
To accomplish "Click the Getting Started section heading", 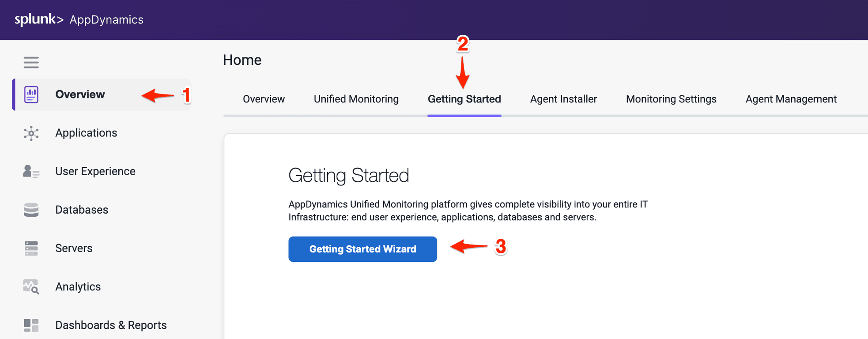I will pos(349,175).
